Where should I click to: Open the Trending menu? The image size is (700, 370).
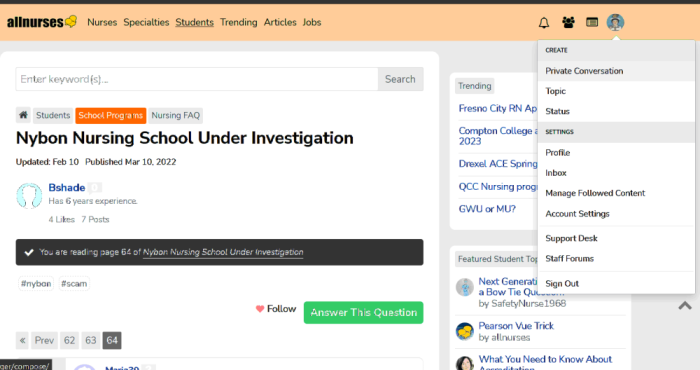point(238,22)
